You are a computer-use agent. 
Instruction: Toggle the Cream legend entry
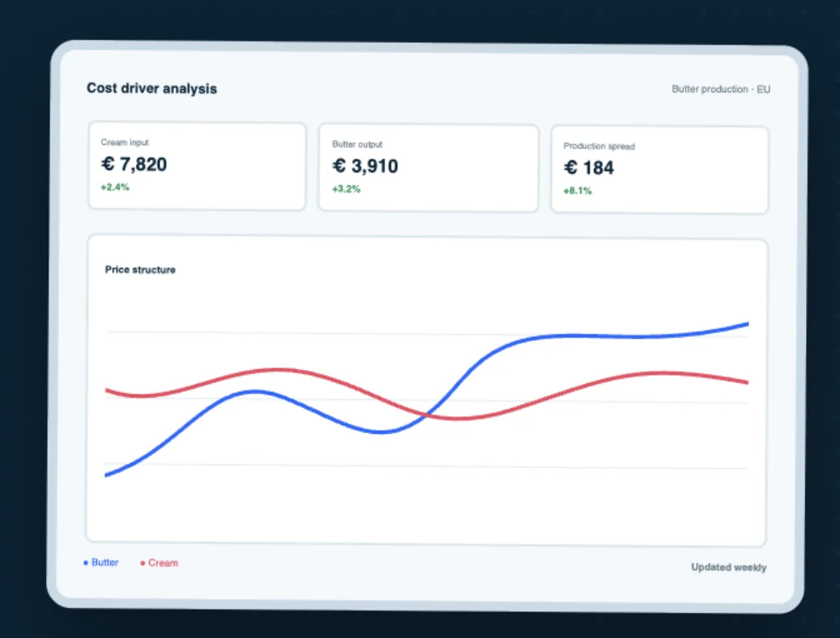coord(159,563)
